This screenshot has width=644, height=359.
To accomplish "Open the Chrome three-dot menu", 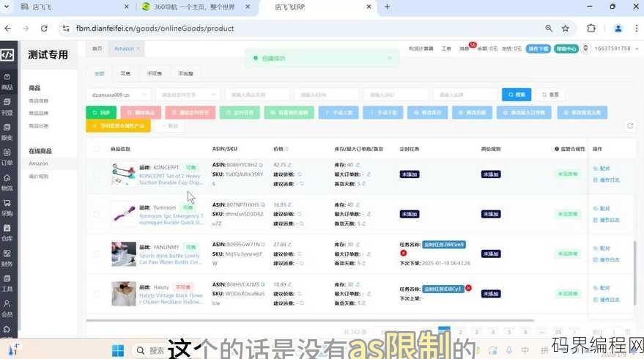I will pos(636,29).
